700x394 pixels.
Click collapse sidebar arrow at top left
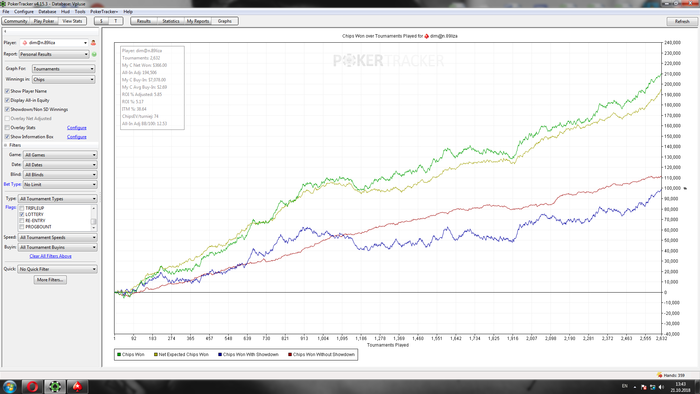coord(5,32)
